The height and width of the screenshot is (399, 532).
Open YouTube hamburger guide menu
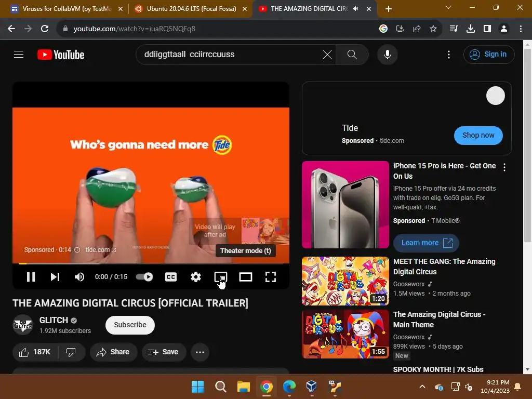[19, 54]
